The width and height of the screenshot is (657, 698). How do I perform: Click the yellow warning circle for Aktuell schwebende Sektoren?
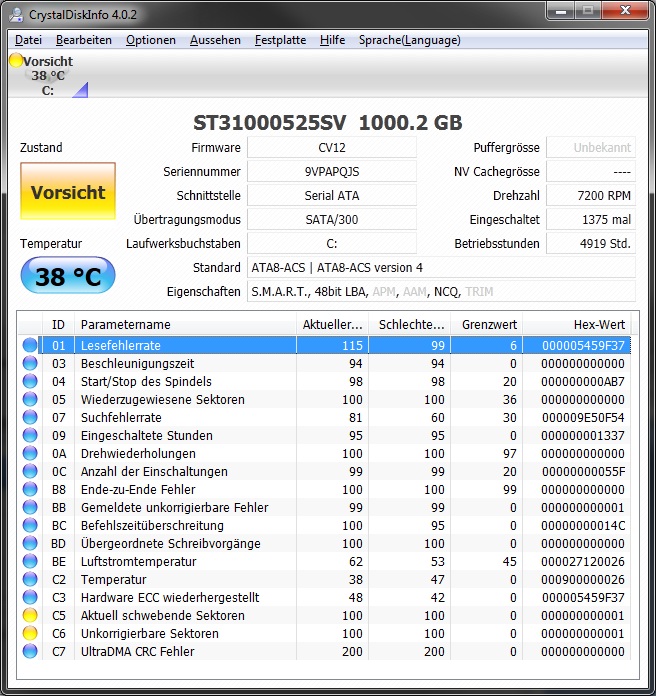(30, 616)
